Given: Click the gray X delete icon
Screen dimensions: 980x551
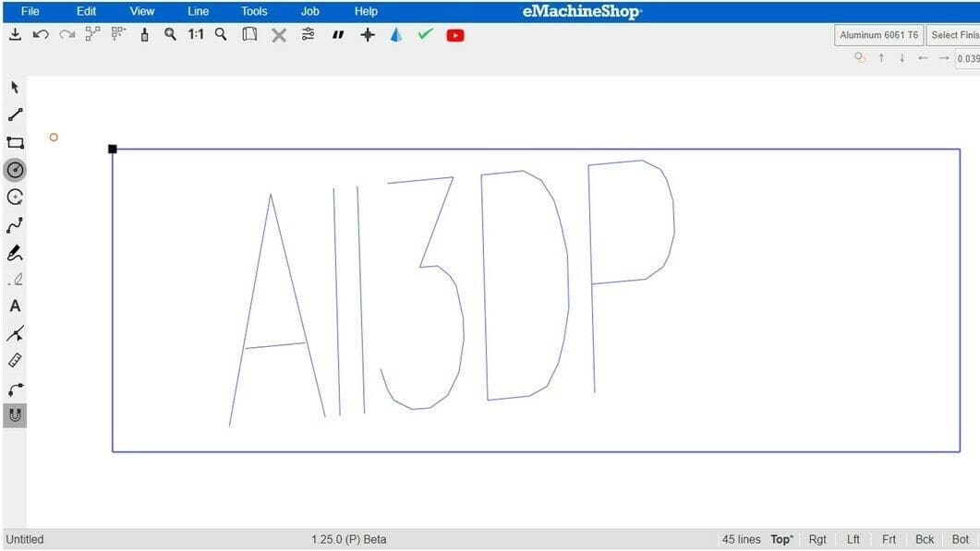Looking at the screenshot, I should [x=279, y=36].
